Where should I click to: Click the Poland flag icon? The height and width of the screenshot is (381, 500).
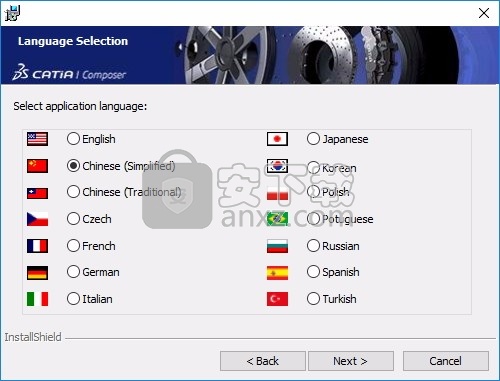tap(277, 193)
